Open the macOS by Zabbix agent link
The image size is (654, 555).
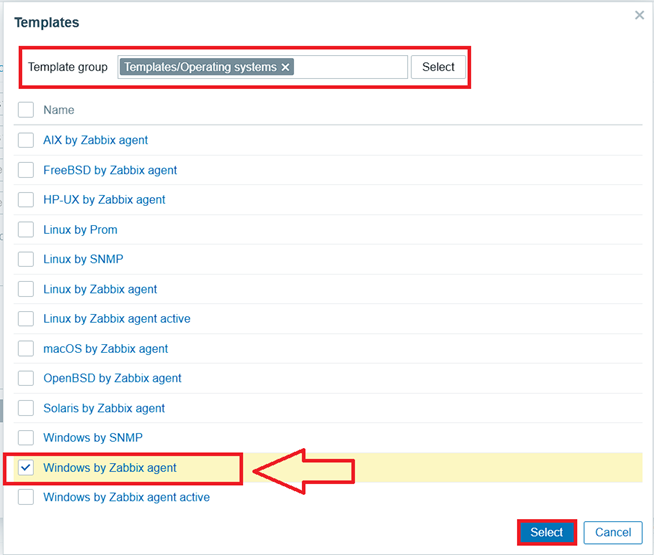click(105, 349)
